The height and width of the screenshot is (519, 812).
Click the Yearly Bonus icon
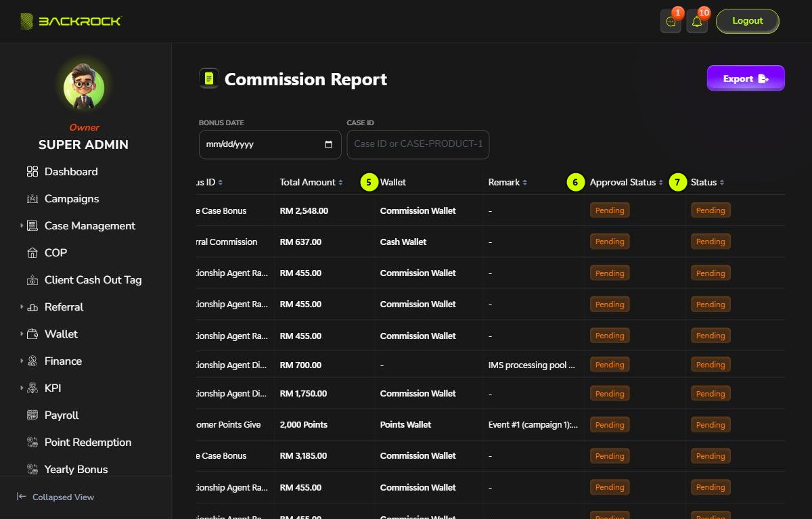pyautogui.click(x=32, y=469)
